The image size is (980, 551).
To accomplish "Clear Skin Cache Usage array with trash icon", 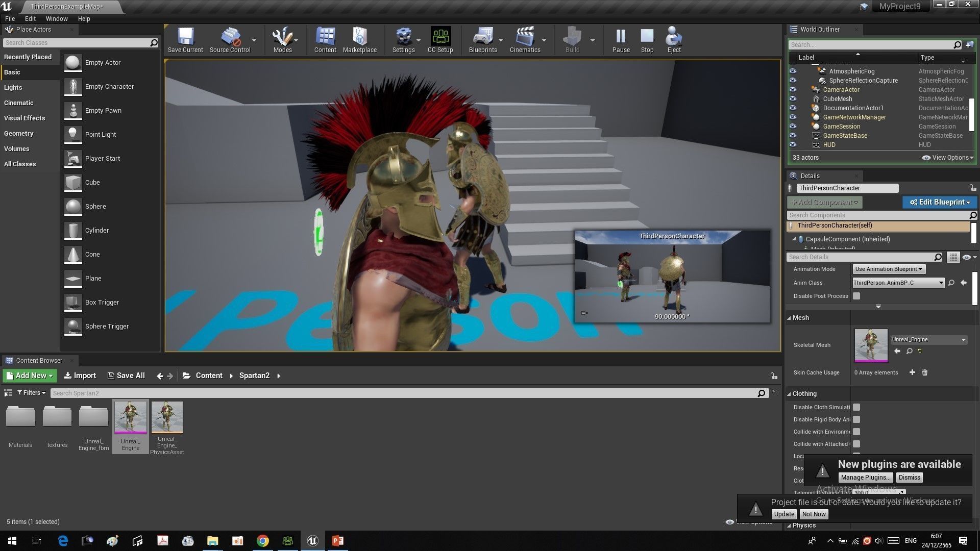I will 924,372.
